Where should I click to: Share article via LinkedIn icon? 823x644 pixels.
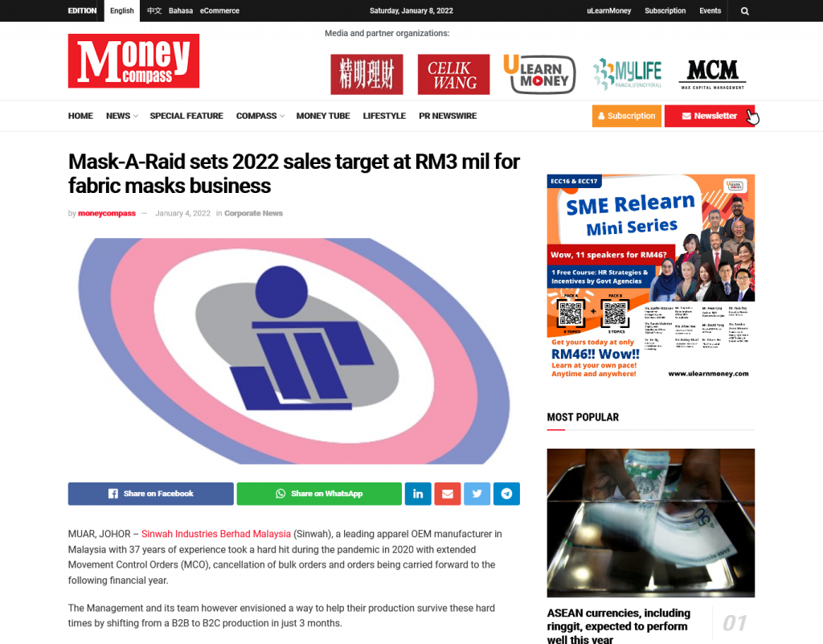coord(418,494)
